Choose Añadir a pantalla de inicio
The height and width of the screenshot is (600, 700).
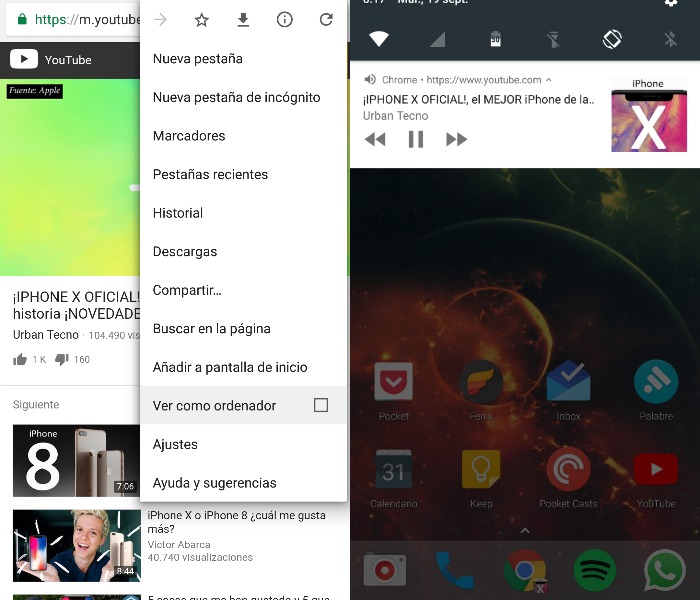243,367
